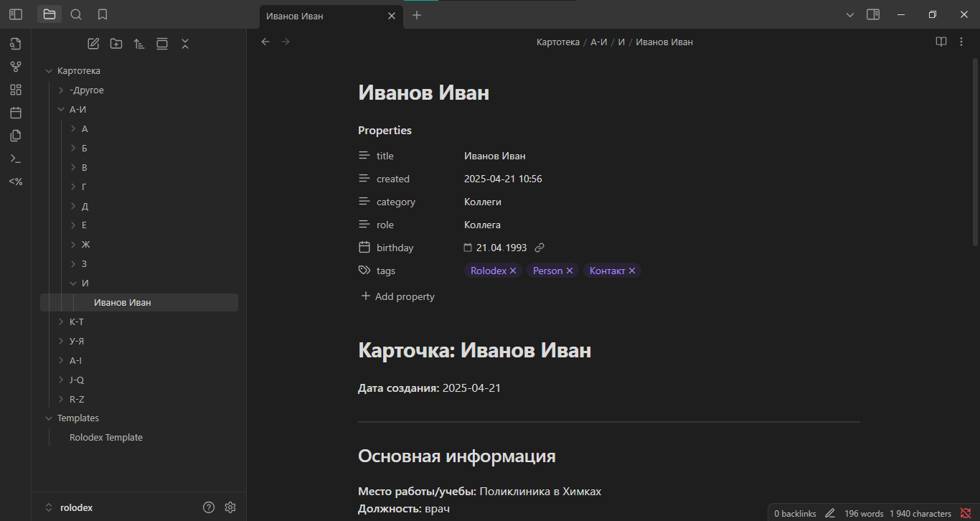Expand the J-Q folder
Image resolution: width=980 pixels, height=521 pixels.
(61, 380)
